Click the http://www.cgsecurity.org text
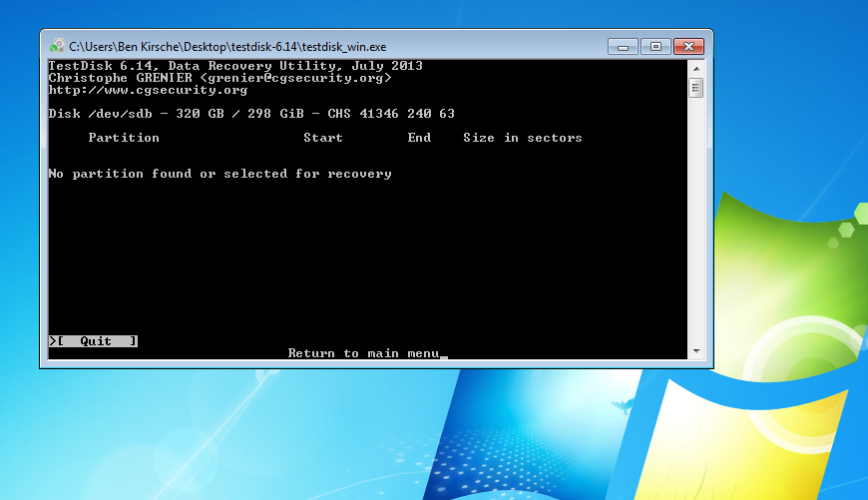 (x=148, y=90)
